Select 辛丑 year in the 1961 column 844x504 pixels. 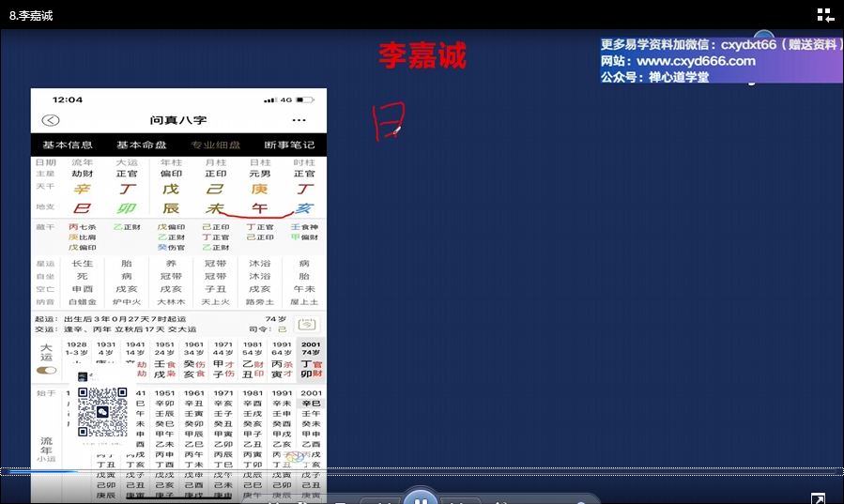(193, 404)
